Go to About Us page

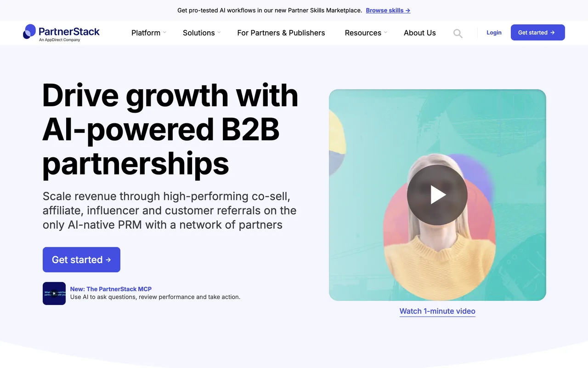[420, 33]
